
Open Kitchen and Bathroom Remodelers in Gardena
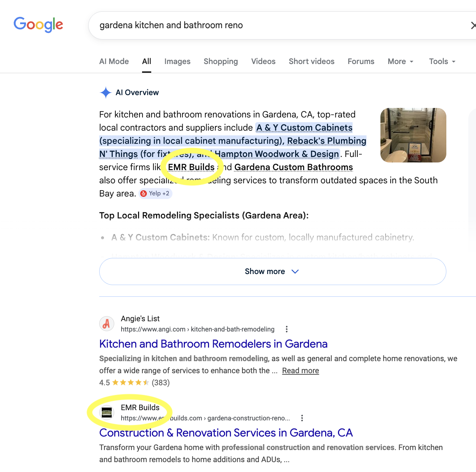213,344
